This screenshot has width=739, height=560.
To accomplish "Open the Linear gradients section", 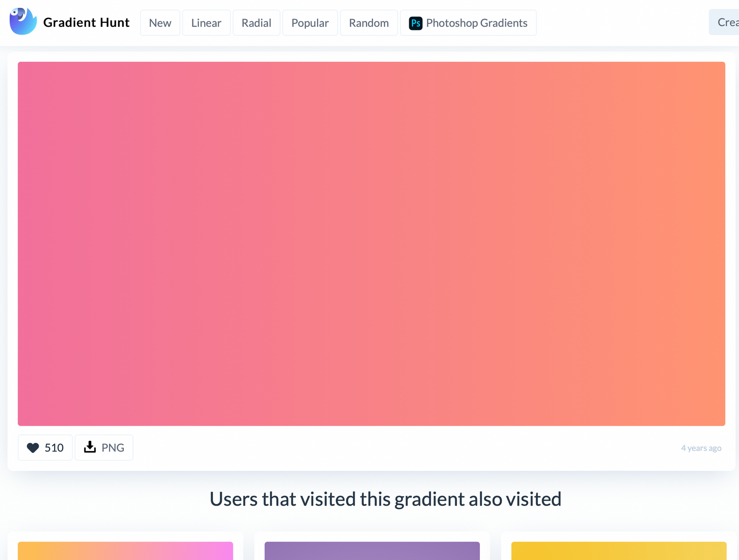I will pos(206,22).
